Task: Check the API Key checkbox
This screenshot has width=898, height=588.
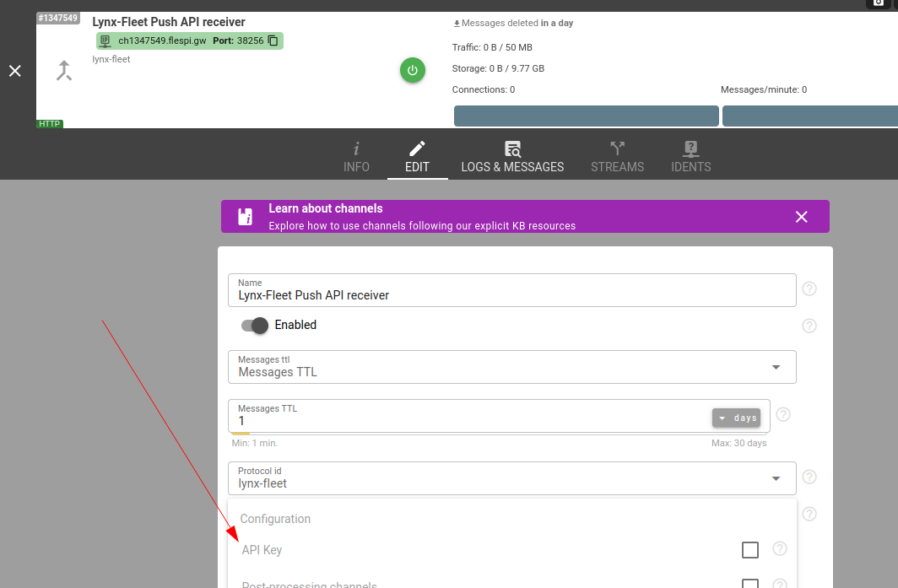Action: click(749, 550)
